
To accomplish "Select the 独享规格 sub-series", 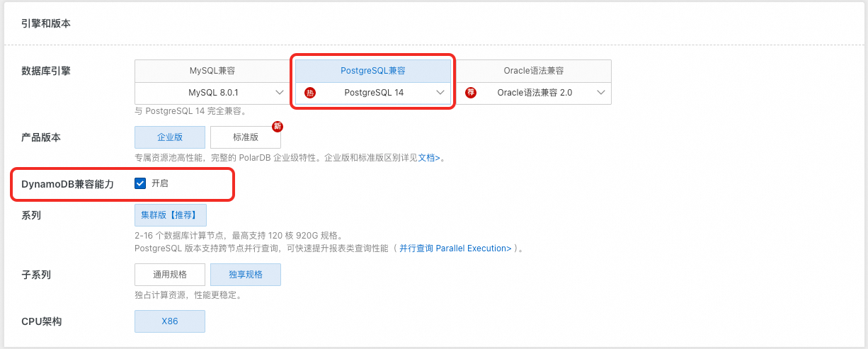I will (x=246, y=275).
